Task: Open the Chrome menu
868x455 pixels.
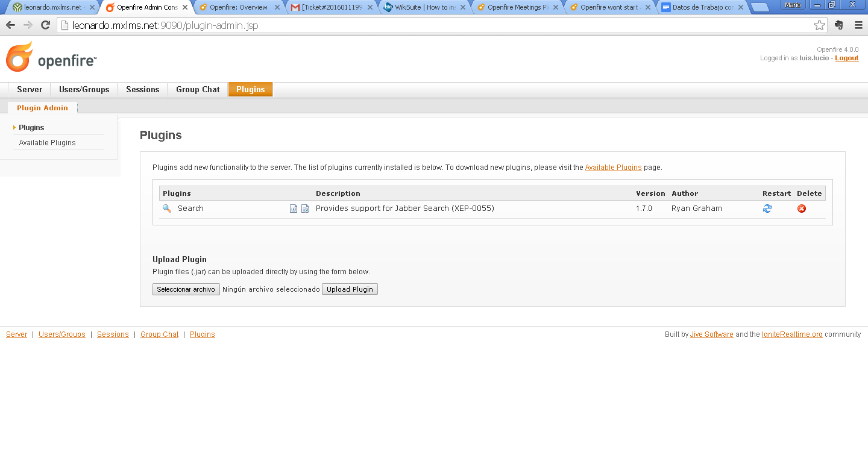Action: tap(858, 25)
